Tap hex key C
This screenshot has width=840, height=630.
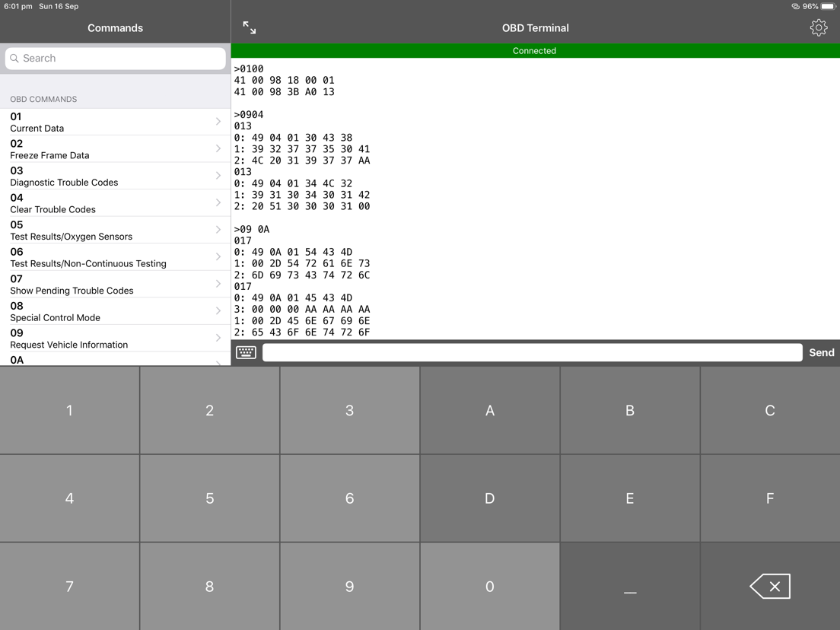pyautogui.click(x=770, y=410)
